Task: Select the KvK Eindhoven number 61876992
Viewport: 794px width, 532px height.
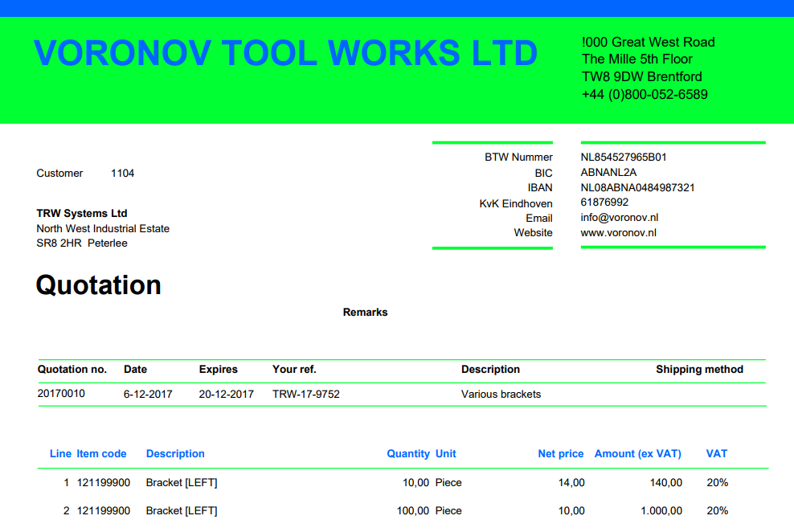Action: coord(604,203)
